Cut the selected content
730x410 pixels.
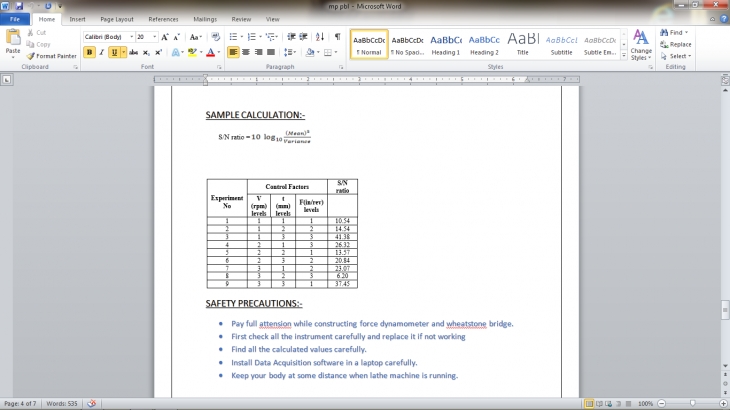[x=36, y=33]
